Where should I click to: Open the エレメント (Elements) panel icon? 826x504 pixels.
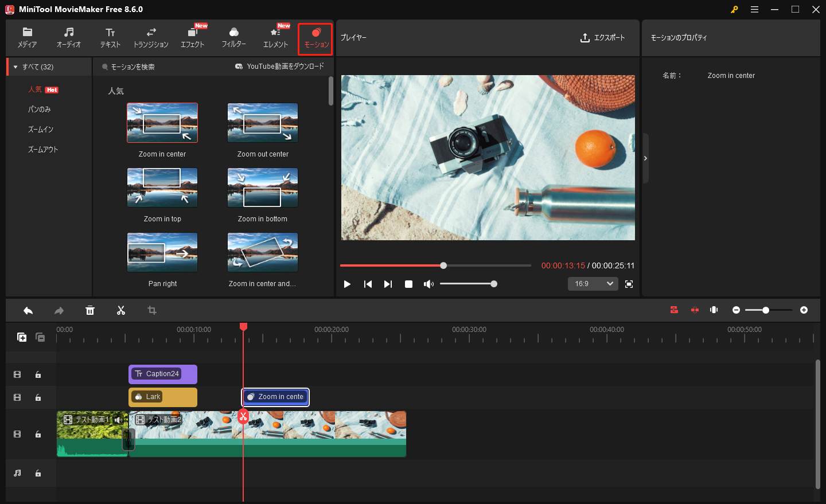pyautogui.click(x=275, y=38)
